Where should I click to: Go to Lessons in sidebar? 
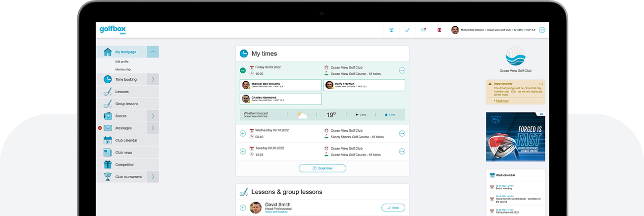(x=122, y=92)
